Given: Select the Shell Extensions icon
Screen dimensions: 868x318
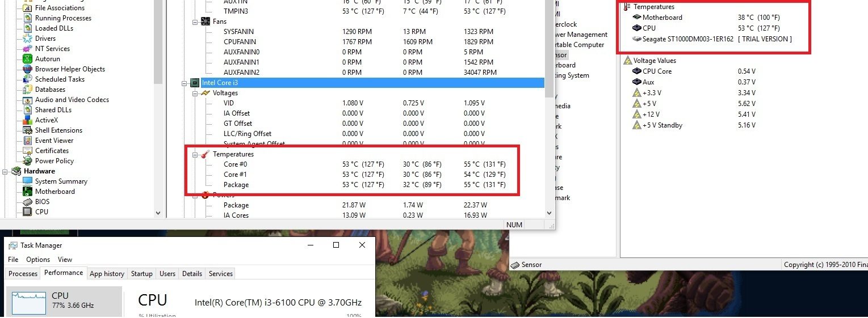Looking at the screenshot, I should pos(27,130).
